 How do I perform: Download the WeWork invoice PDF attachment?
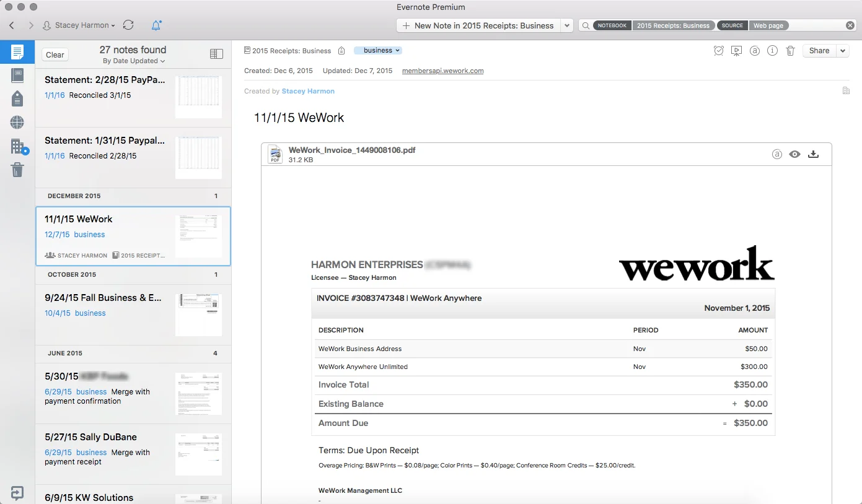[x=814, y=154]
